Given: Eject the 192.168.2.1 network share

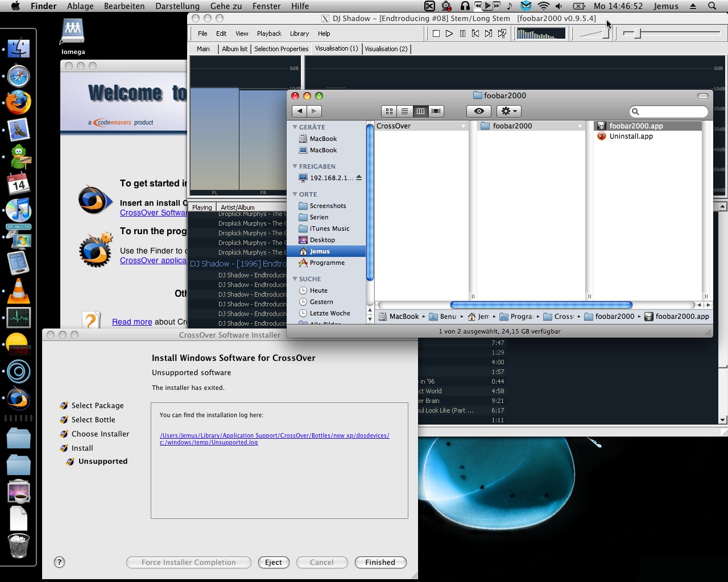Looking at the screenshot, I should click(359, 178).
